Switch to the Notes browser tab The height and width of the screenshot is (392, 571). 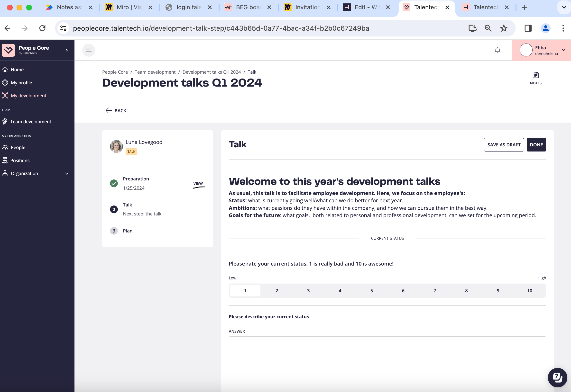[69, 7]
